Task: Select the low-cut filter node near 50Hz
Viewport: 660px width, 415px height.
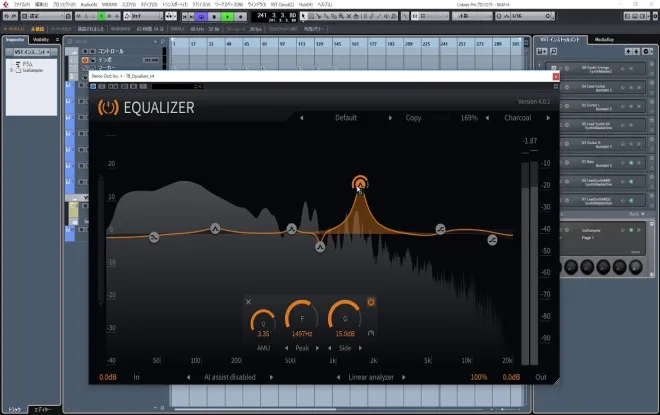Action: click(154, 237)
